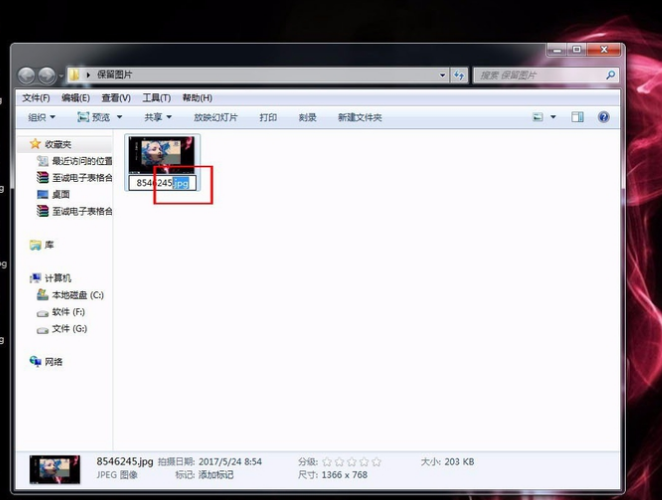
Task: Select the second 至诚电子表格合 entry below 桌面
Action: [82, 211]
